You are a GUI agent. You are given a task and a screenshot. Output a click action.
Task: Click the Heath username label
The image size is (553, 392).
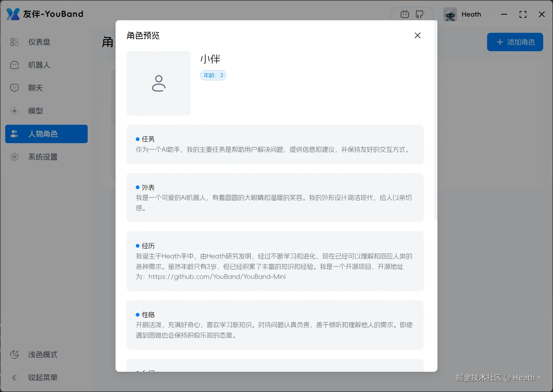[x=471, y=14]
